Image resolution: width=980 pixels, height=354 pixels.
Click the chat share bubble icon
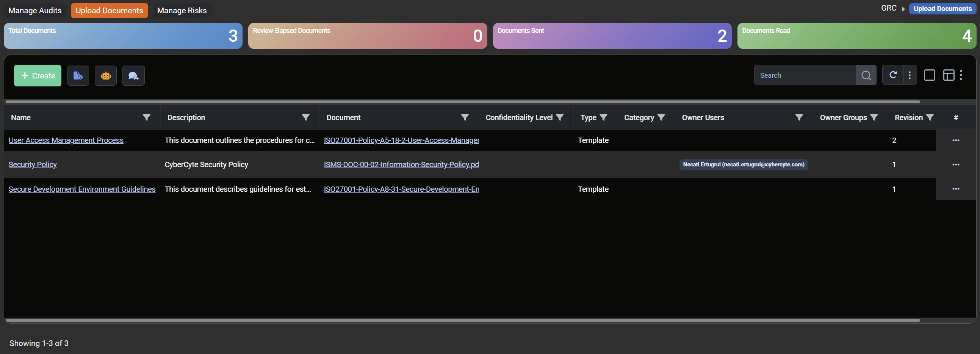click(x=133, y=75)
